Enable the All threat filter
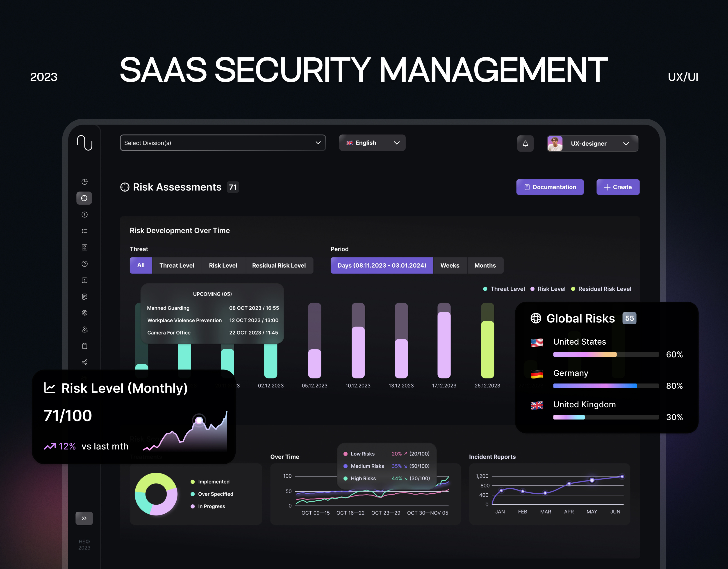The height and width of the screenshot is (569, 728). point(140,266)
